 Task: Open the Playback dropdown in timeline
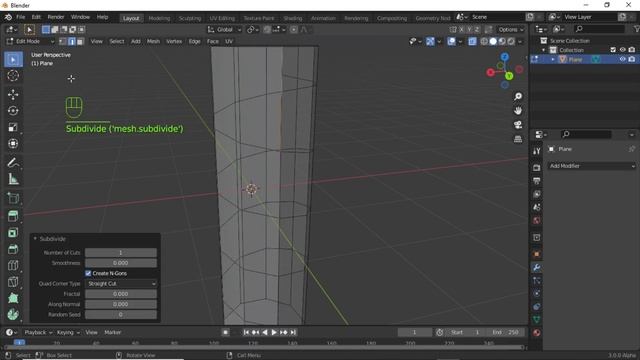[38, 332]
